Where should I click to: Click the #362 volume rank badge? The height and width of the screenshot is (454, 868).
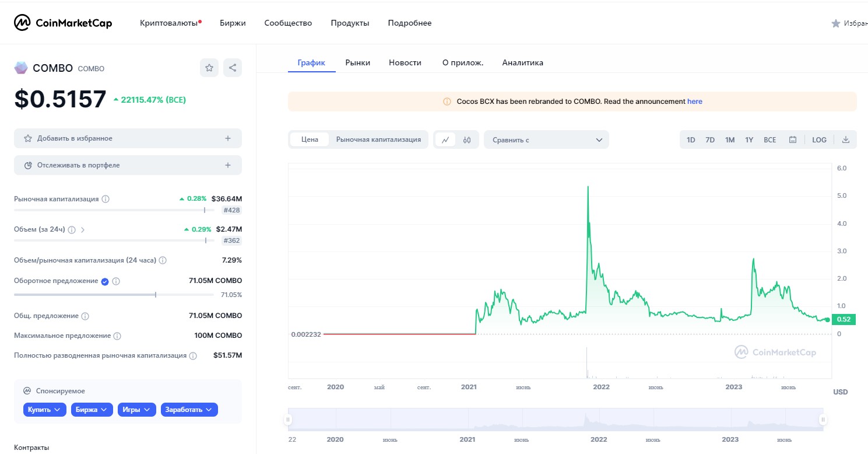[231, 240]
